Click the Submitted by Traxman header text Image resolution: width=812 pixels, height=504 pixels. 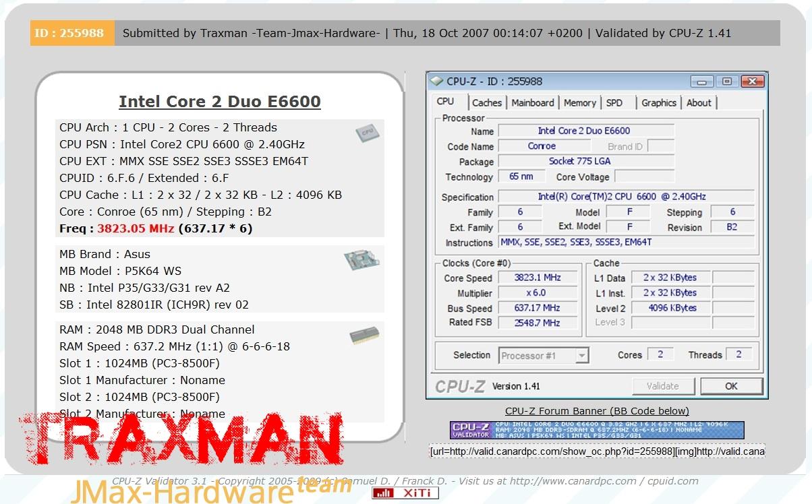pos(252,33)
